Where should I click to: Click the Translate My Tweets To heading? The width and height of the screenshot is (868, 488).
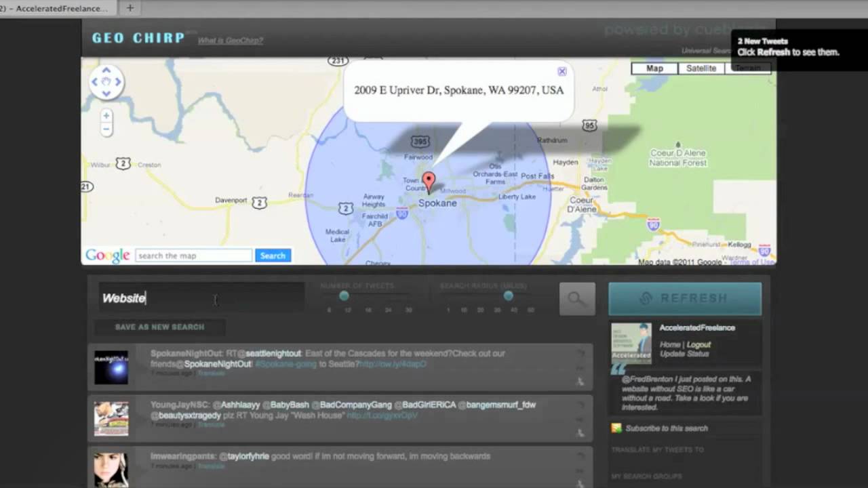[x=657, y=450]
